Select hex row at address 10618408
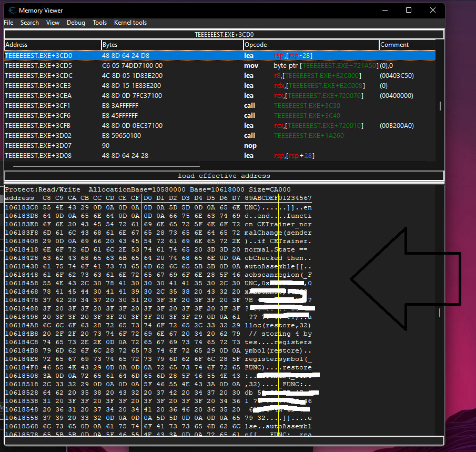The width and height of the screenshot is (476, 452). coord(158,241)
